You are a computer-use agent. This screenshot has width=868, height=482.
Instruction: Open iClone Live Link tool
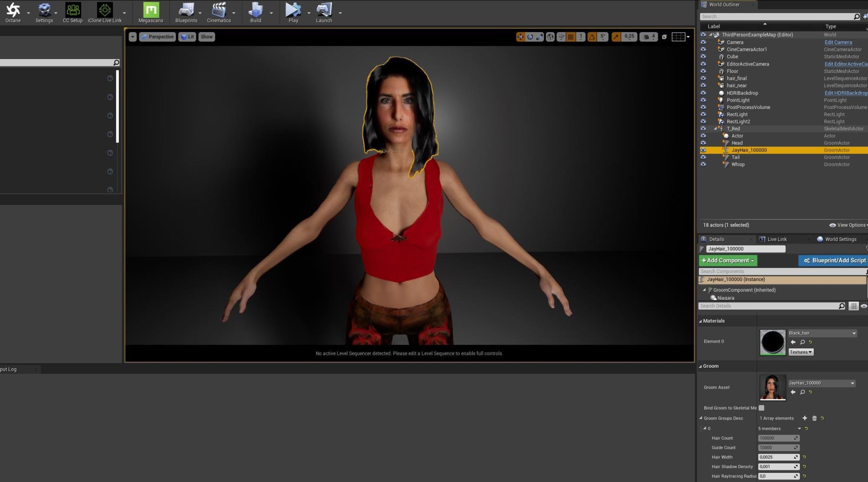tap(105, 12)
